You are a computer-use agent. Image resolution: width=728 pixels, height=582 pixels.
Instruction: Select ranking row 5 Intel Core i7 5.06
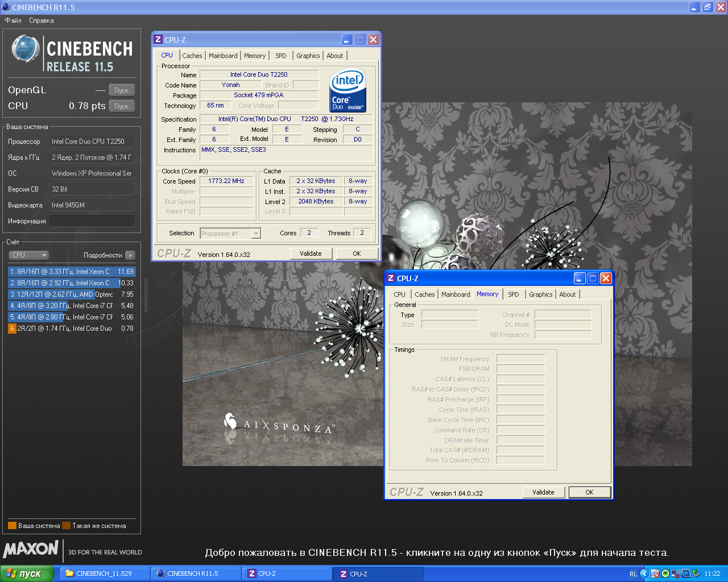tap(72, 317)
